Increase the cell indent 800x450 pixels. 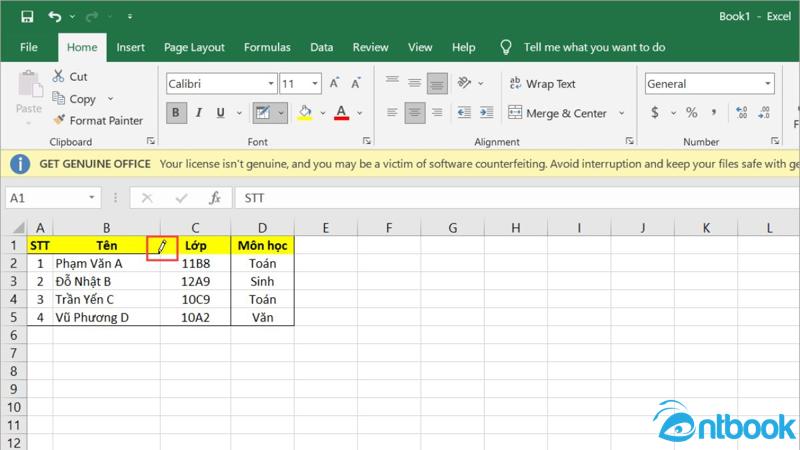pyautogui.click(x=486, y=113)
